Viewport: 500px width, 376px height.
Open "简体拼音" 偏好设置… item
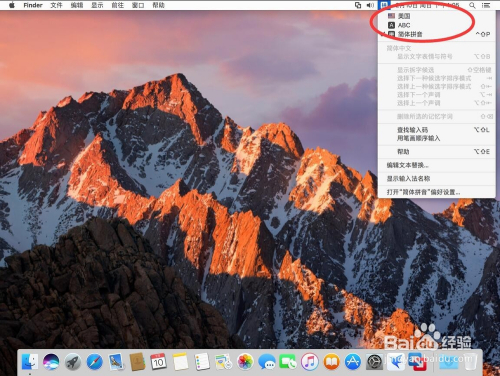click(x=436, y=192)
